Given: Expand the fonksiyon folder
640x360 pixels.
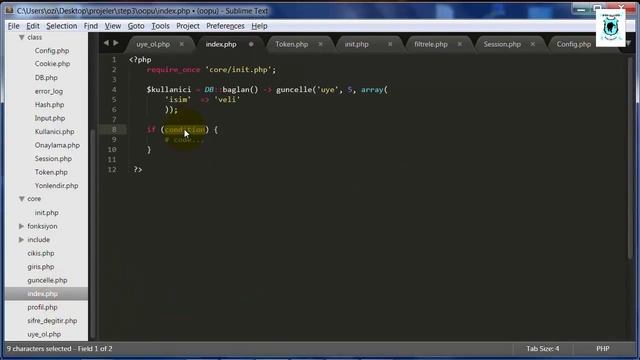Looking at the screenshot, I should (21, 226).
